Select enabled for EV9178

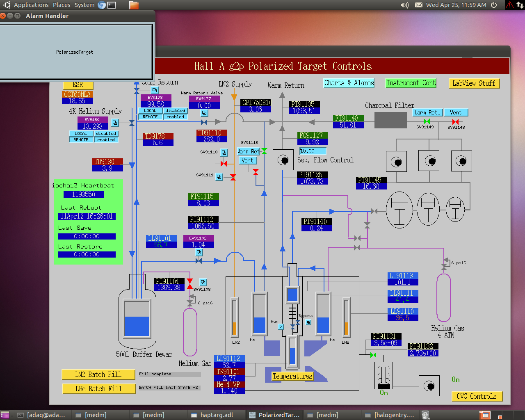tap(176, 117)
